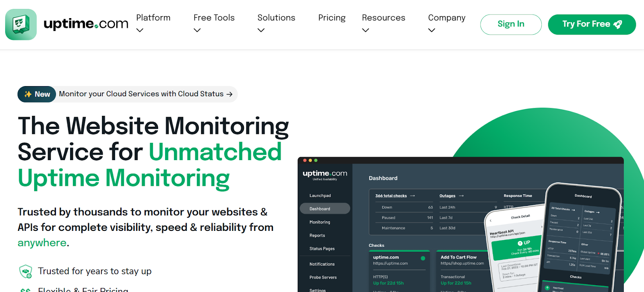
Task: Open the Solutions menu
Action: click(x=277, y=18)
